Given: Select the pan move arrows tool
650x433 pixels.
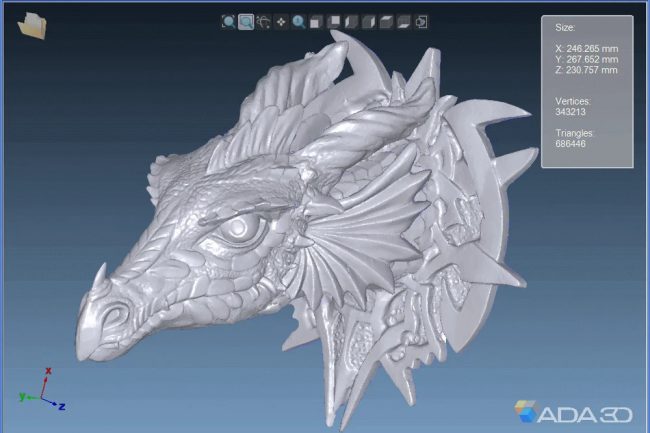Looking at the screenshot, I should [281, 21].
